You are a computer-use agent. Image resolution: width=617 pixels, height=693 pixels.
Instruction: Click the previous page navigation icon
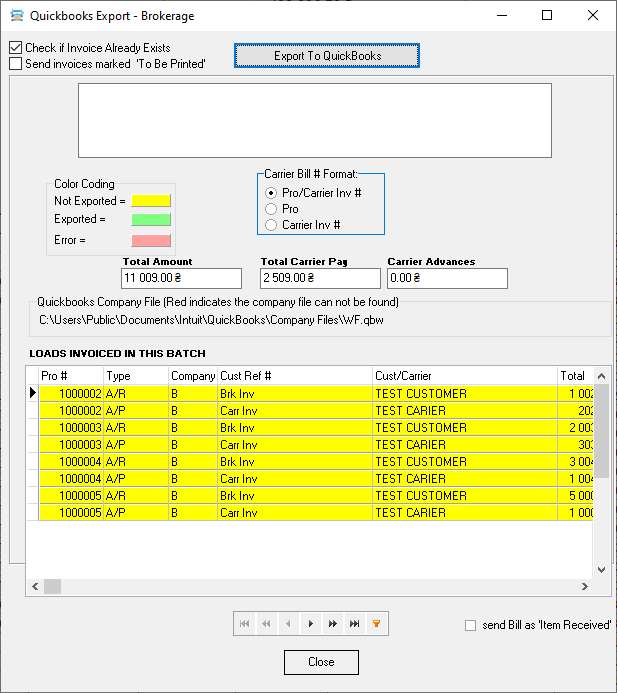coord(266,623)
